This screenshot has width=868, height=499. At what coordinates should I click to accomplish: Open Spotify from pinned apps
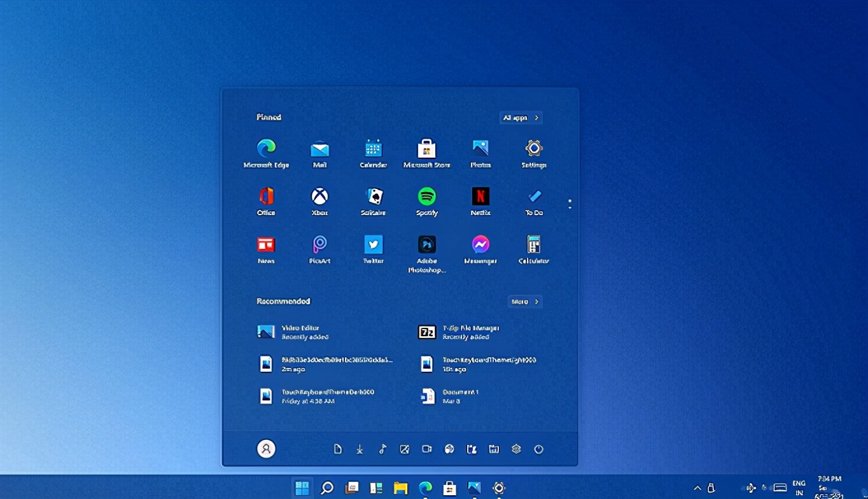426,202
